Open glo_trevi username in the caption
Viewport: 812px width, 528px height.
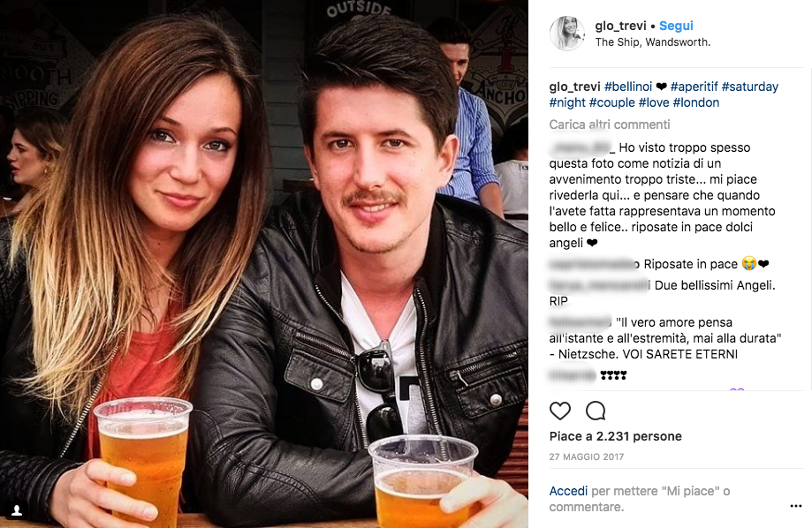574,87
